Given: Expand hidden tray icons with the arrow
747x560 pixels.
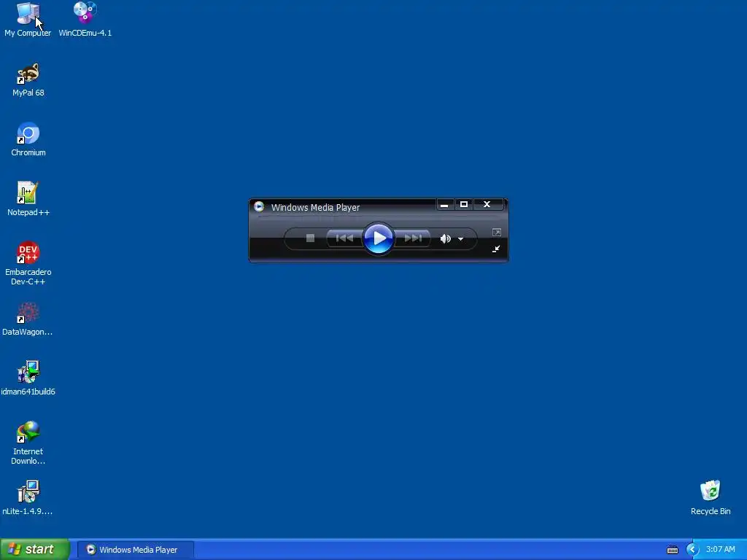Looking at the screenshot, I should point(692,550).
